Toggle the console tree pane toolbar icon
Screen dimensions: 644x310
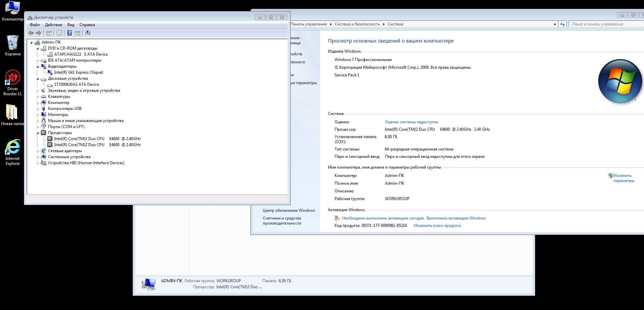[49, 33]
